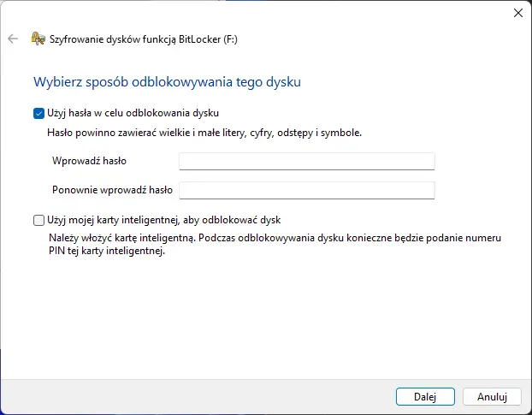
Task: Select the heading 'Wybierz sposób odblokowywania tego dysku'
Action: (x=167, y=82)
